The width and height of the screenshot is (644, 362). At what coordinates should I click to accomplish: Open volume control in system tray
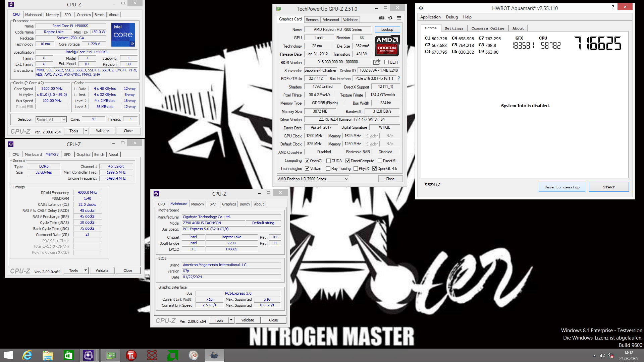tap(602, 356)
